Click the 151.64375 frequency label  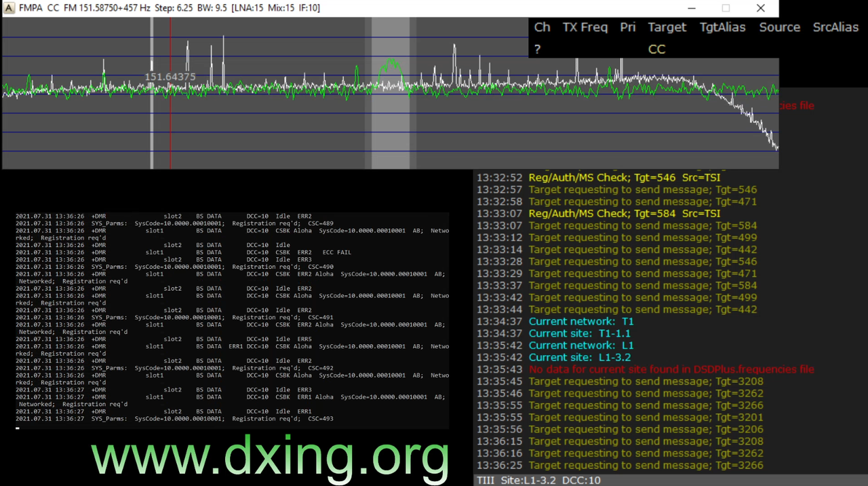(170, 77)
